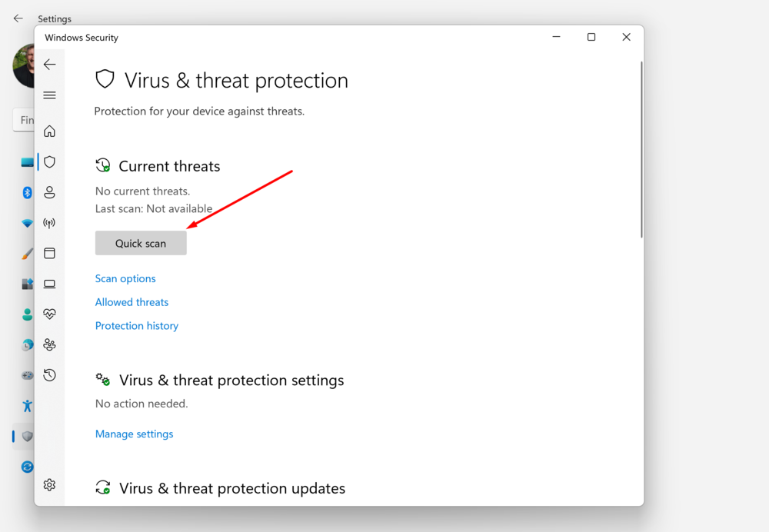Open App & browser control icon
The image size is (769, 532).
pos(50,253)
